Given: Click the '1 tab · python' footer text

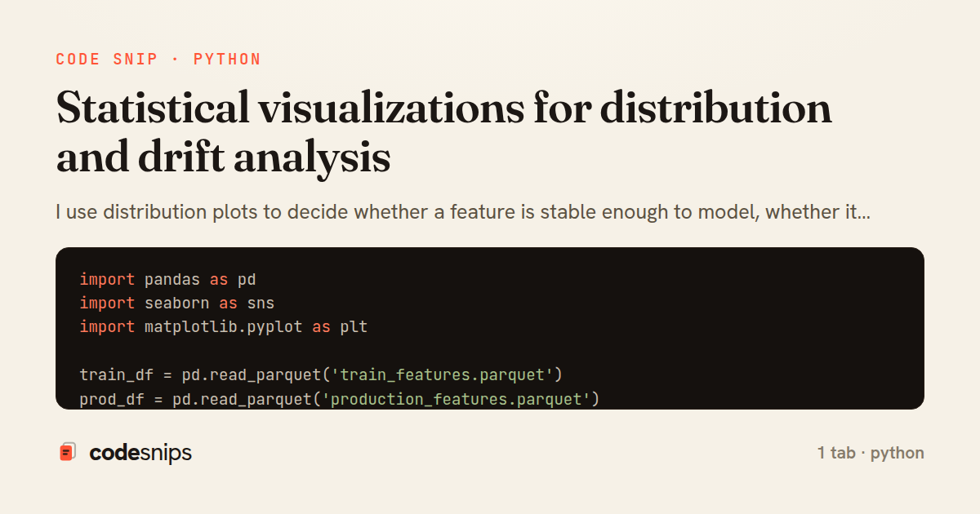Looking at the screenshot, I should (x=871, y=453).
